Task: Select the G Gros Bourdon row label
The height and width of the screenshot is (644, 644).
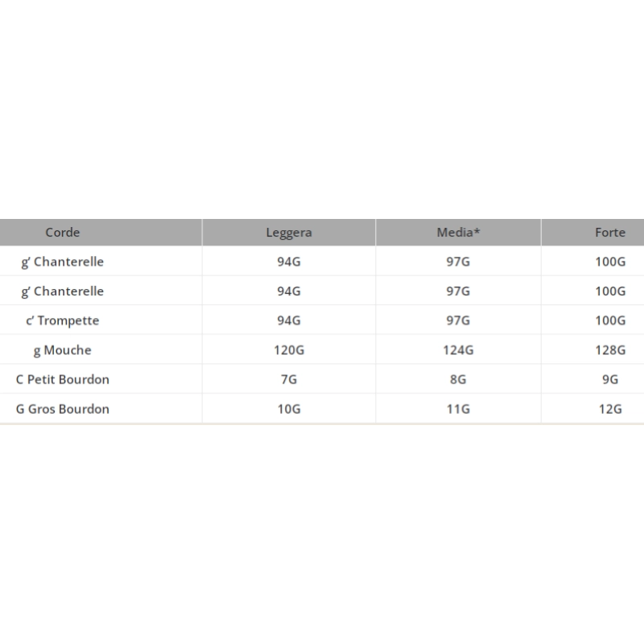Action: pyautogui.click(x=63, y=409)
